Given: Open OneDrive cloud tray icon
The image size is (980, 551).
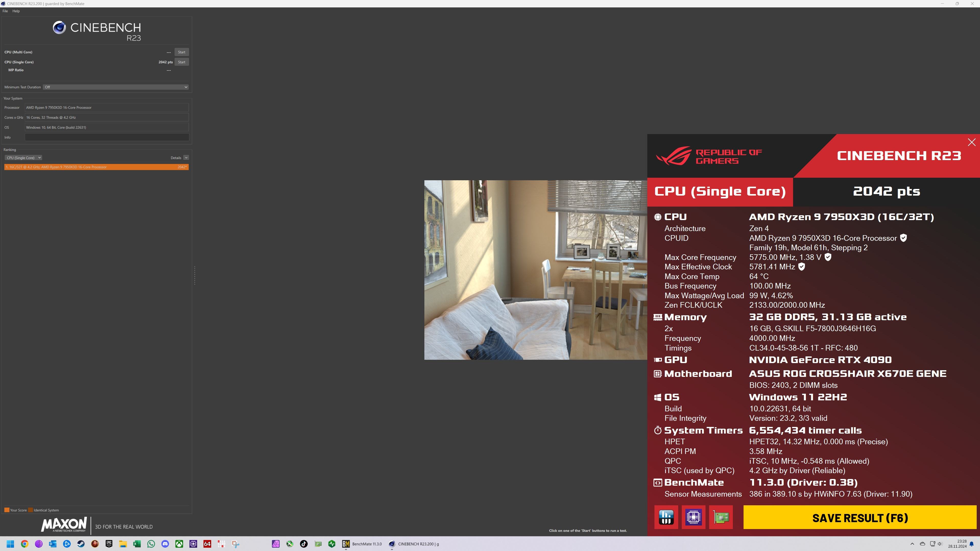Looking at the screenshot, I should point(922,544).
